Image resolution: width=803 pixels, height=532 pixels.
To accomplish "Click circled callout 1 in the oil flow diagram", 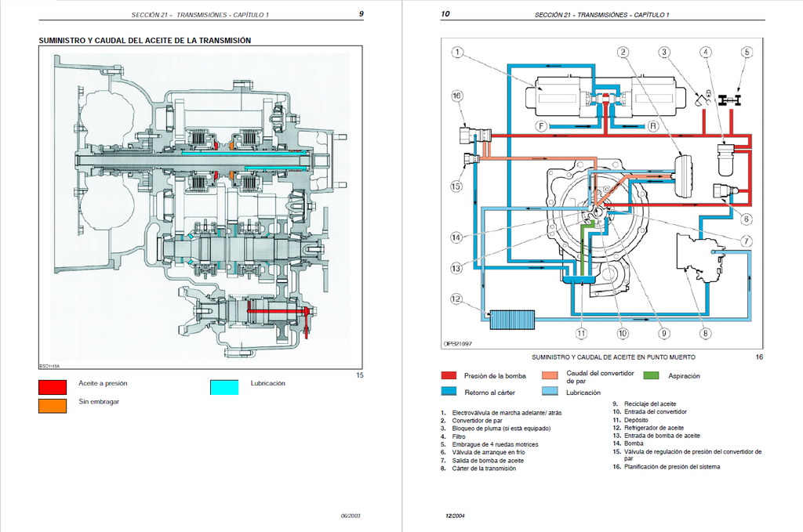I will [x=457, y=52].
